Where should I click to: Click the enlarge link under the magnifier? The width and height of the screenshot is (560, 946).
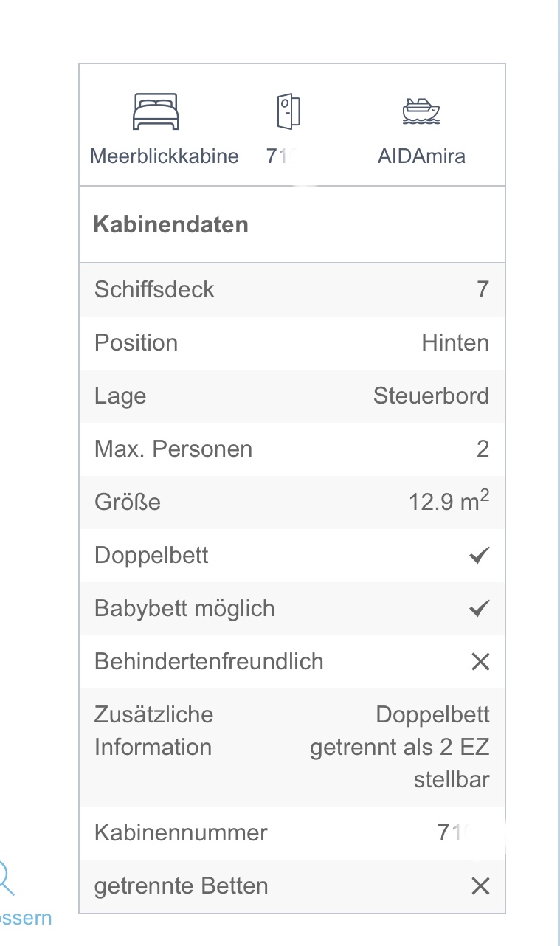pos(27,918)
